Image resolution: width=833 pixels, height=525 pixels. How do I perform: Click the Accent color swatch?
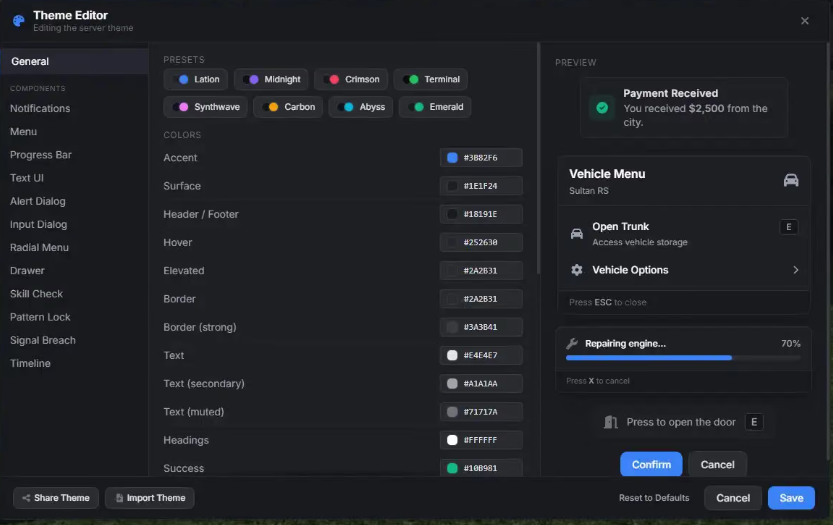click(452, 157)
